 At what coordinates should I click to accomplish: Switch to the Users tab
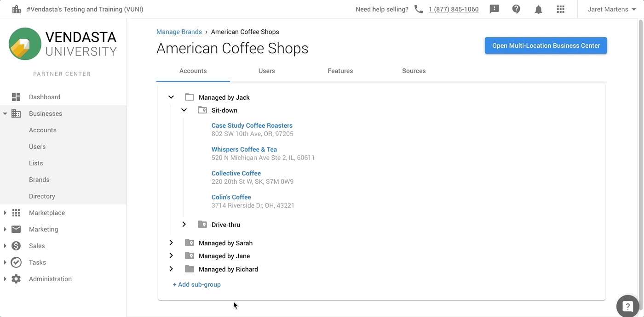pyautogui.click(x=267, y=71)
